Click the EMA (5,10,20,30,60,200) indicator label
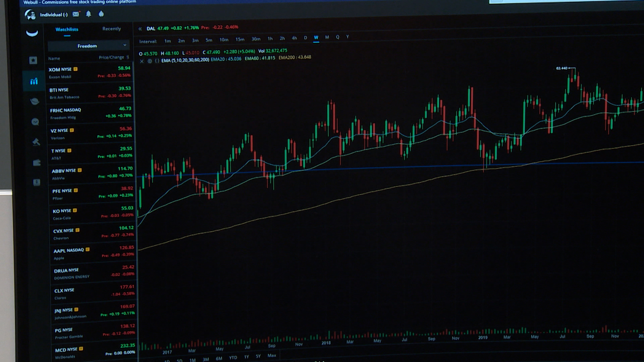The height and width of the screenshot is (362, 644). tap(185, 60)
